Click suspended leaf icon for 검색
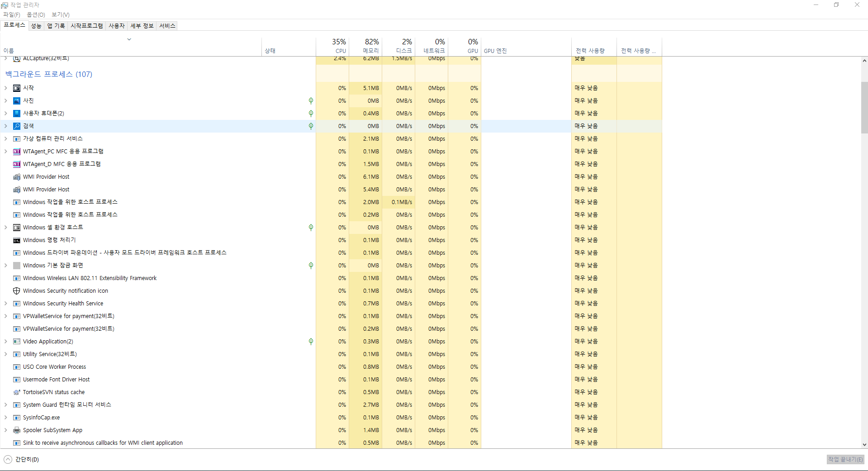The width and height of the screenshot is (868, 471). [x=311, y=126]
